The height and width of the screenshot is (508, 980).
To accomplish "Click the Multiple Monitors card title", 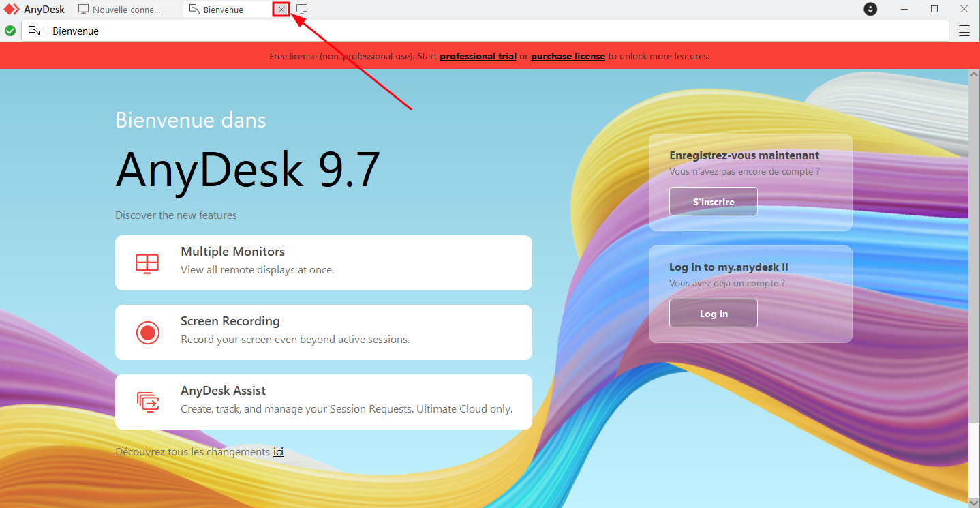I will click(x=232, y=252).
